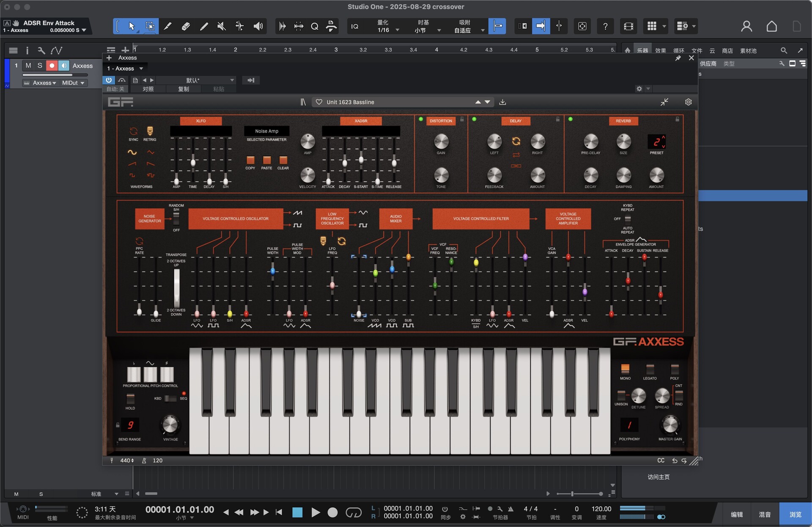Screen dimensions: 812x527
Task: Open the wrench options in track header
Action: pyautogui.click(x=41, y=50)
